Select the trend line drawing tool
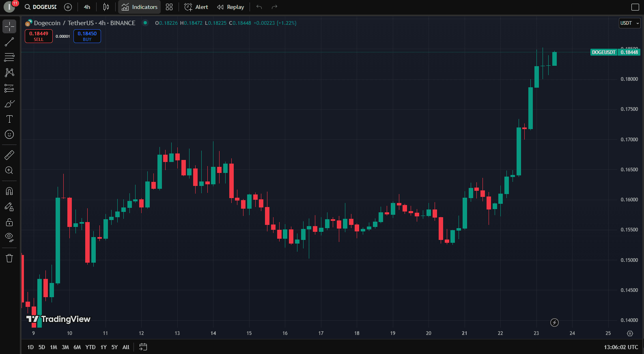Screen dimensions: 644x354 point(9,42)
